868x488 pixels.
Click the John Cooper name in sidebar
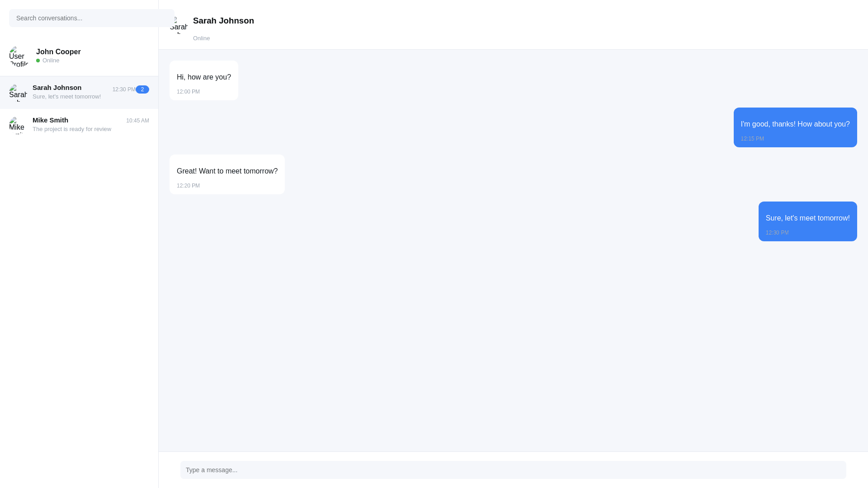point(58,52)
